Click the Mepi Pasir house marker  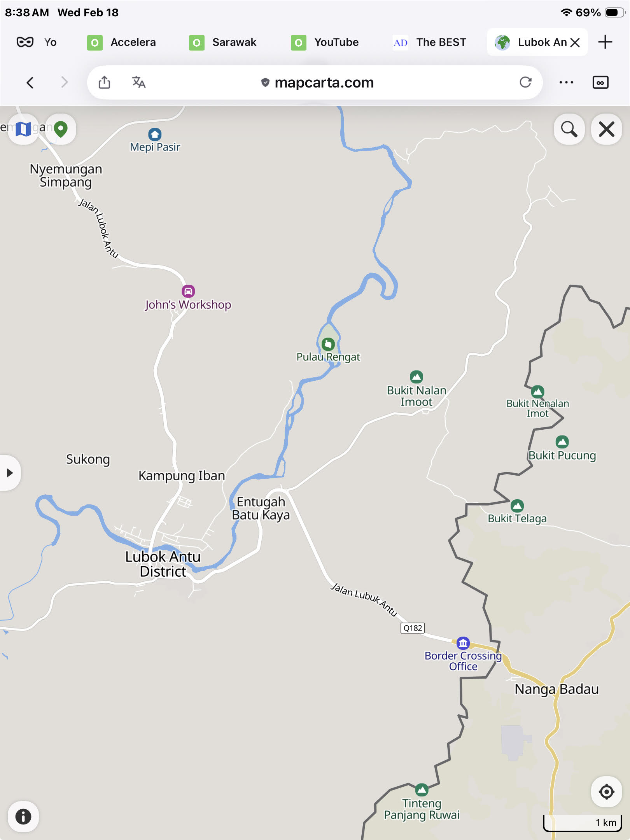click(x=155, y=135)
